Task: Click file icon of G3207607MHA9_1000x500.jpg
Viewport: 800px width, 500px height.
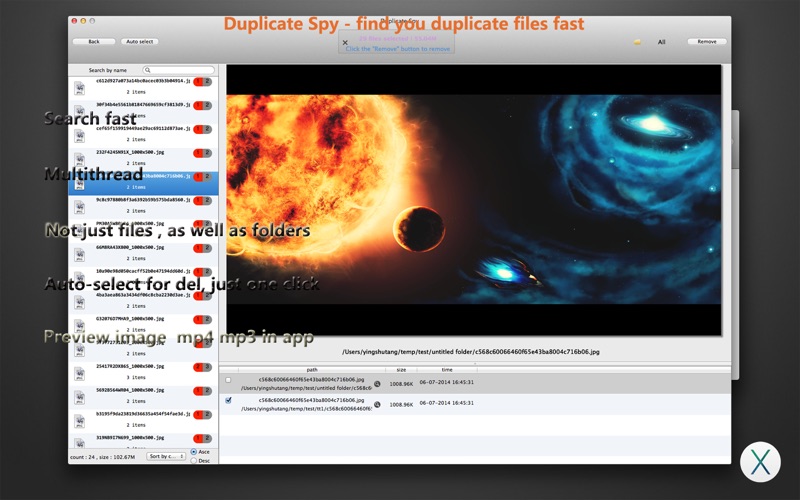Action: (80, 326)
